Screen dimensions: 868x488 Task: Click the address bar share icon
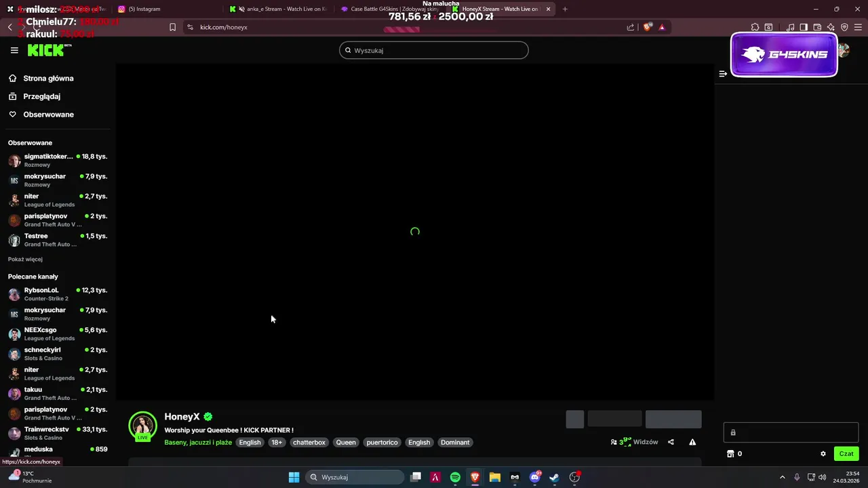[631, 27]
